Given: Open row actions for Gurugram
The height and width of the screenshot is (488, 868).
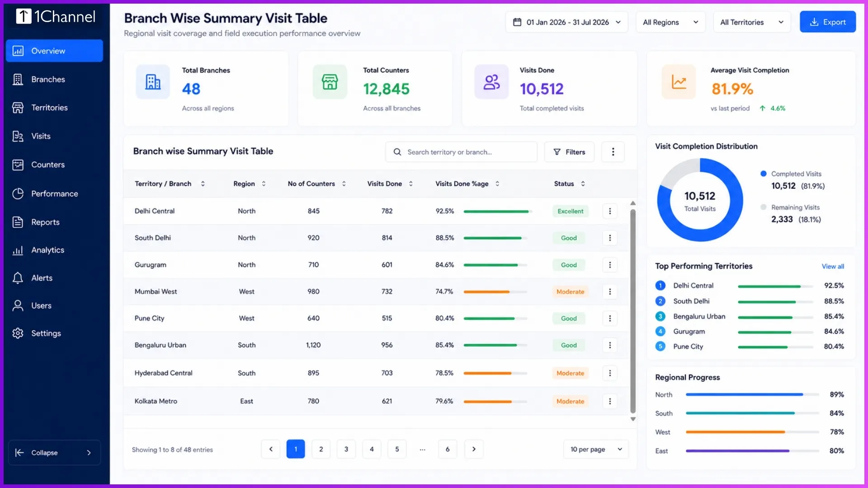Looking at the screenshot, I should pos(610,265).
